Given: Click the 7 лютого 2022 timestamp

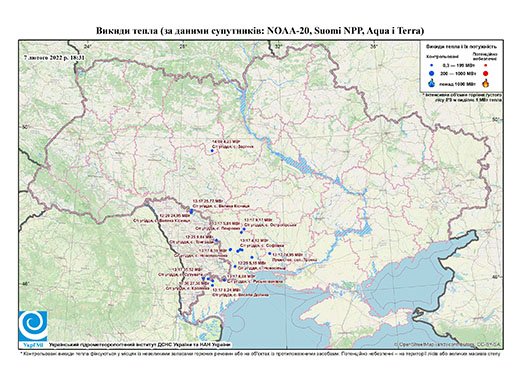Looking at the screenshot, I should click(54, 57).
